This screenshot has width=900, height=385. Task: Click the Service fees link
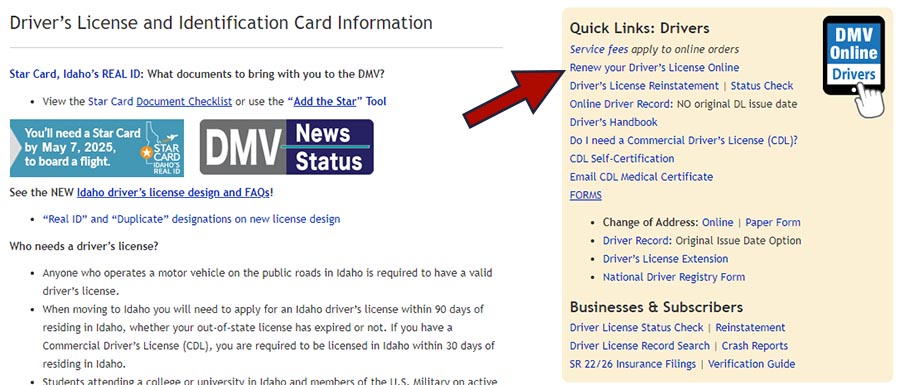(x=599, y=49)
